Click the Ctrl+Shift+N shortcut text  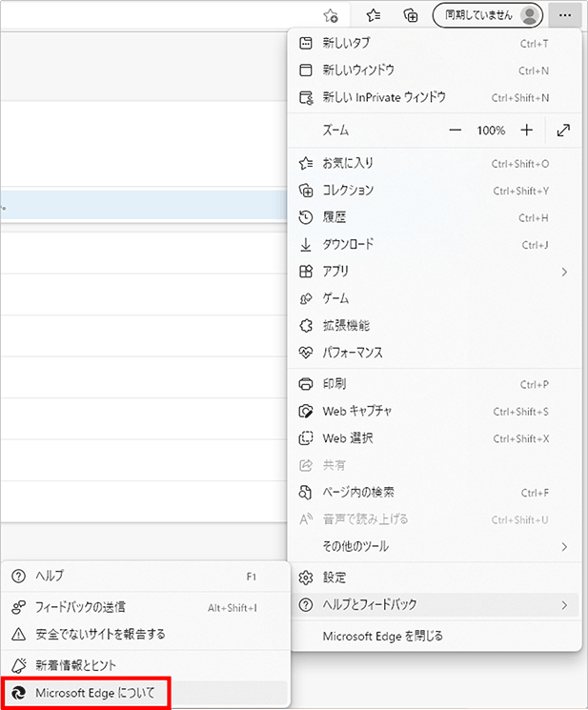[520, 98]
